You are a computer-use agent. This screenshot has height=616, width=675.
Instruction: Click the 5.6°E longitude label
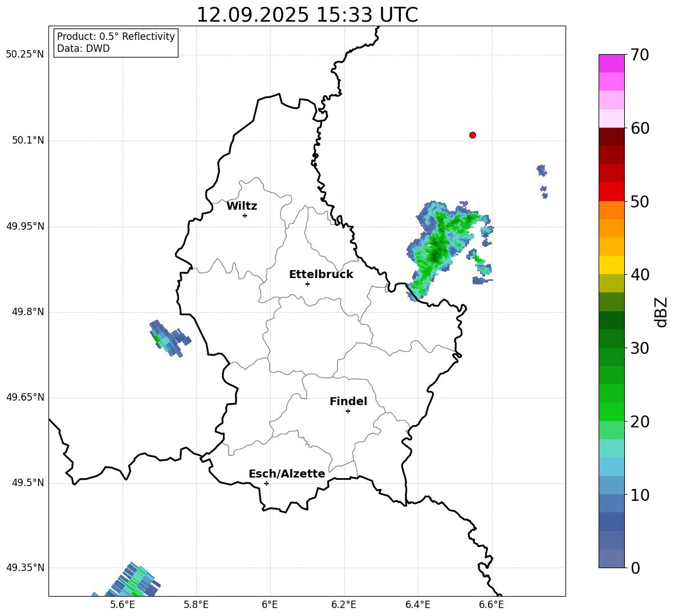tap(123, 605)
